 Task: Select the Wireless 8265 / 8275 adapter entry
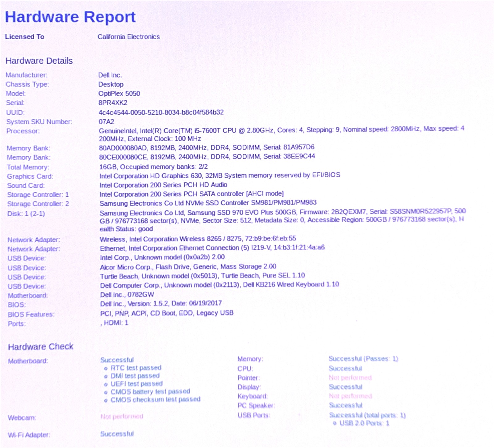198,239
